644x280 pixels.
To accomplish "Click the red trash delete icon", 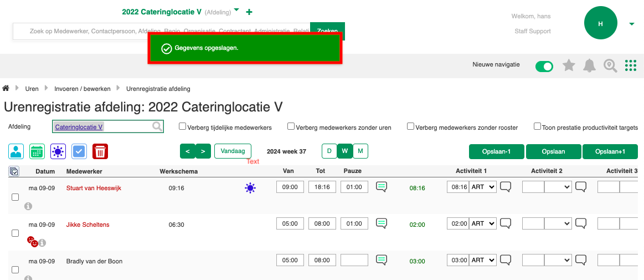I will [x=100, y=151].
